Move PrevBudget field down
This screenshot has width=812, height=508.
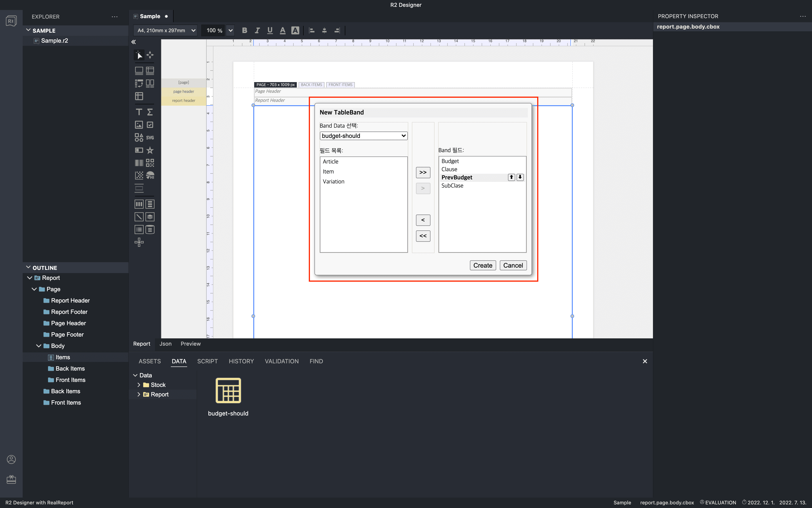pos(520,177)
